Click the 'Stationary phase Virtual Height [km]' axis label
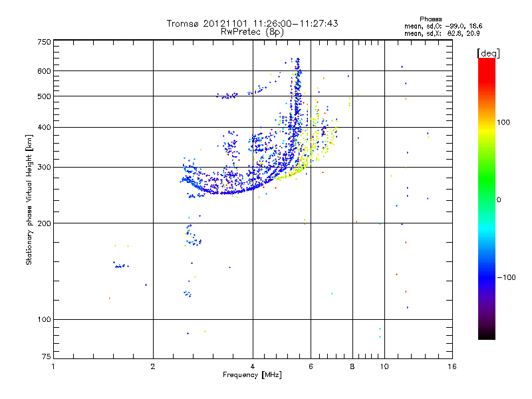Screen dimensions: 532x399 tap(29, 199)
